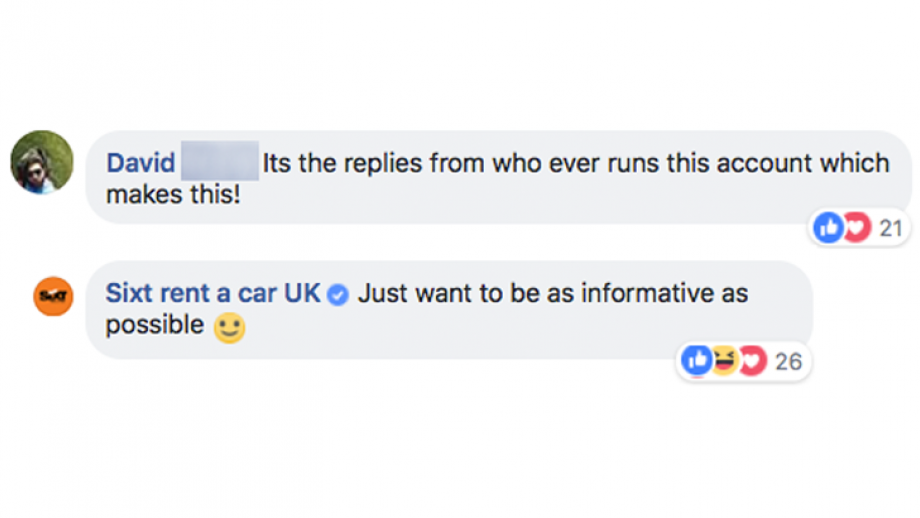Screen dimensions: 920x518
Task: Click the smiley face emoji after 'possible'
Action: [x=229, y=327]
